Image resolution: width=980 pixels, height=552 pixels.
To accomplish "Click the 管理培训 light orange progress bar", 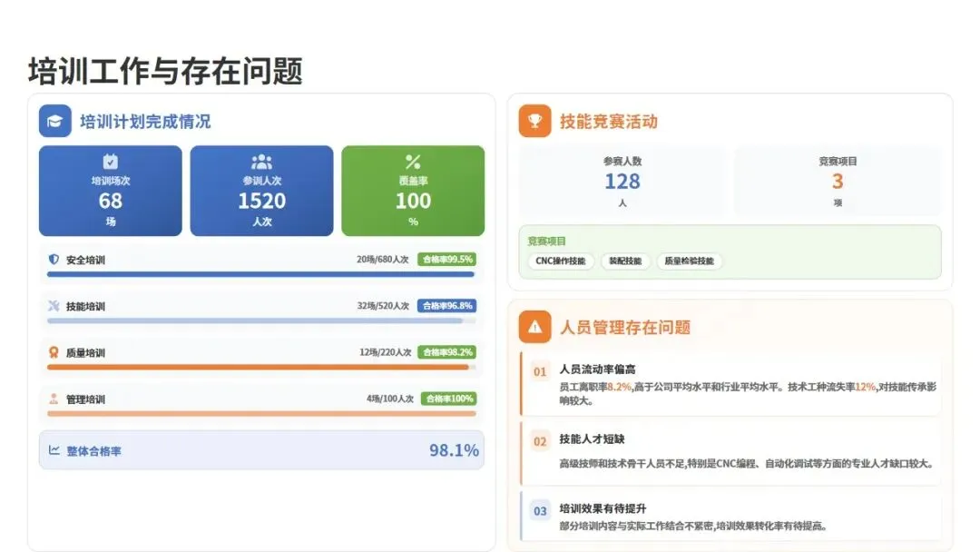I will (x=261, y=413).
